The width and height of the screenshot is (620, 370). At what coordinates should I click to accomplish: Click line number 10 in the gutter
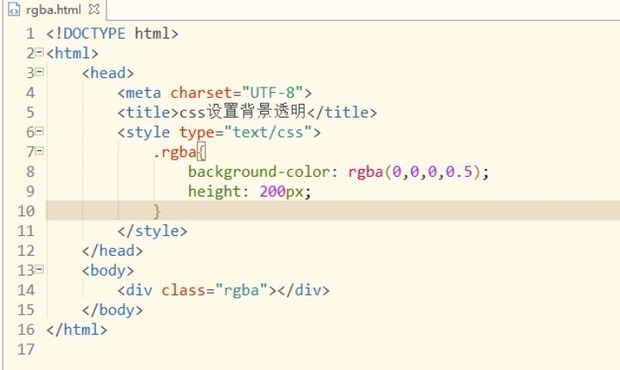(x=26, y=211)
